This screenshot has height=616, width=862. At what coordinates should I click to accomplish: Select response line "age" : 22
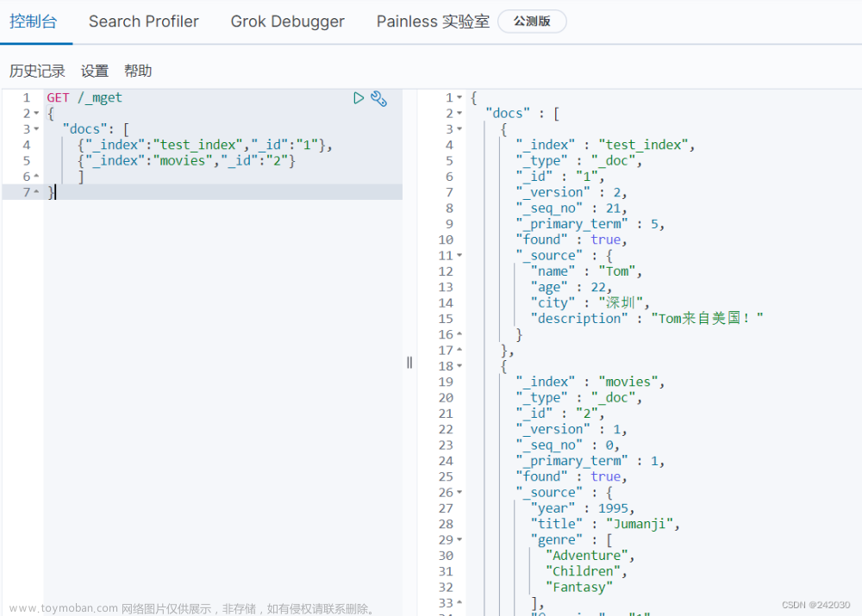point(572,288)
